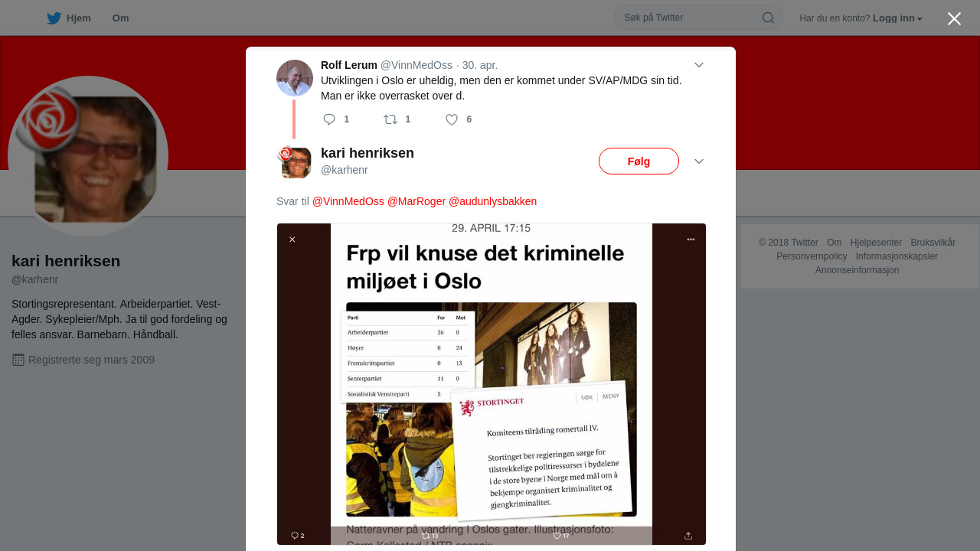Like Rolf Lerum's tweet via heart icon
Screen dimensions: 980x551
[x=452, y=119]
